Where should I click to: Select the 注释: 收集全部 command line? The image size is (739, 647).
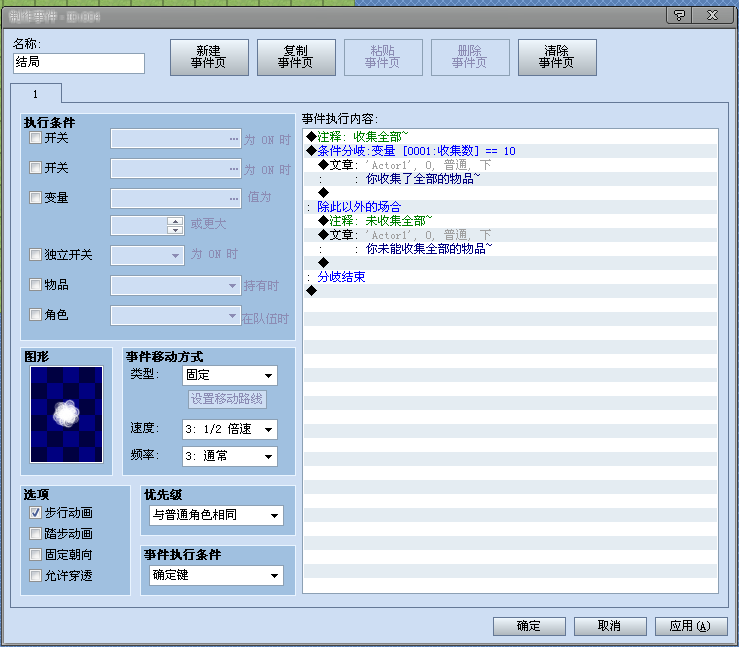(x=510, y=137)
